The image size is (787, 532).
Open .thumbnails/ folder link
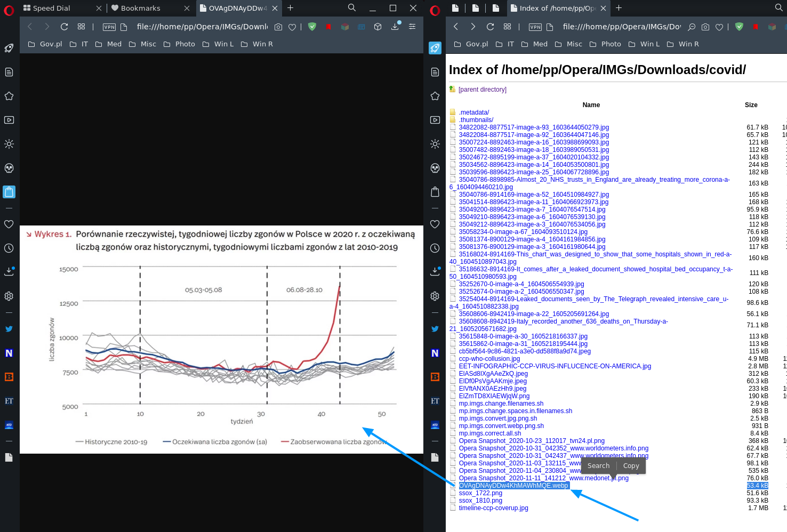476,120
